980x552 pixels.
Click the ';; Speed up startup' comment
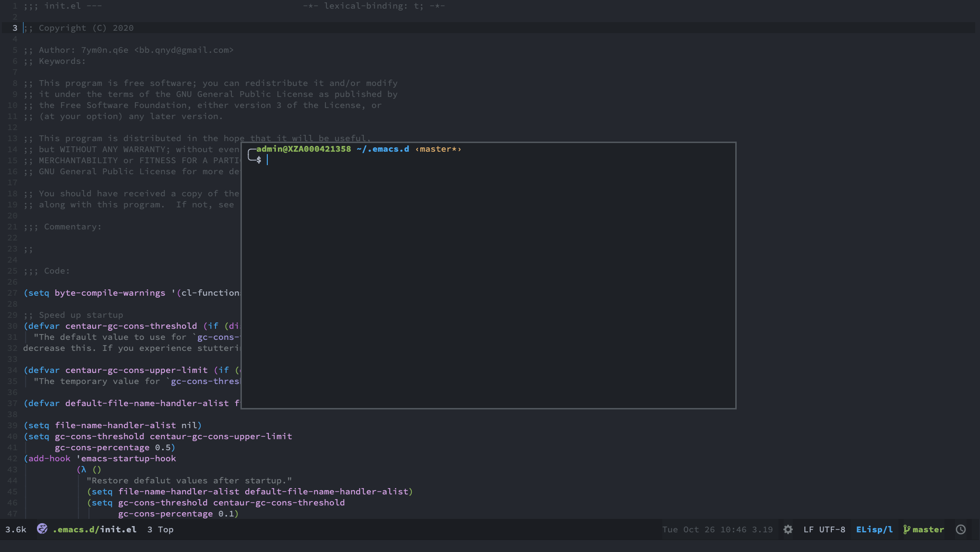pyautogui.click(x=73, y=315)
